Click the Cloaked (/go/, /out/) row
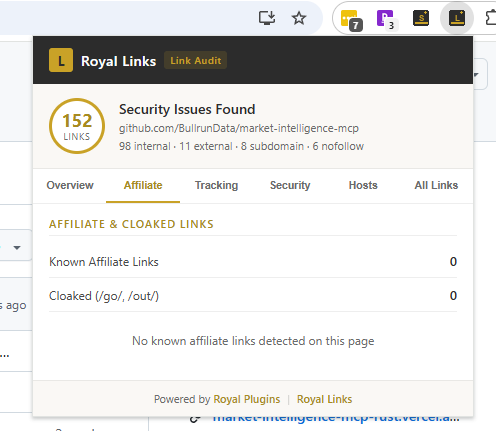 coord(253,296)
